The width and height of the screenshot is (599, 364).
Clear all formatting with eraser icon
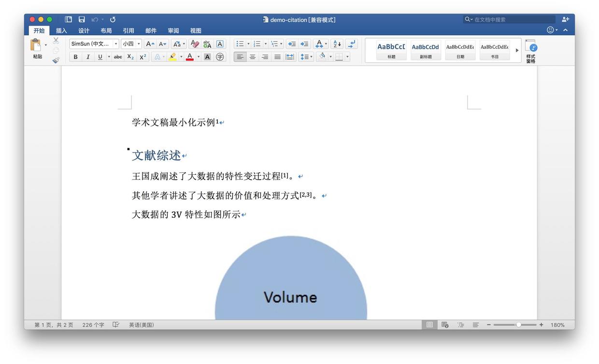tap(195, 44)
